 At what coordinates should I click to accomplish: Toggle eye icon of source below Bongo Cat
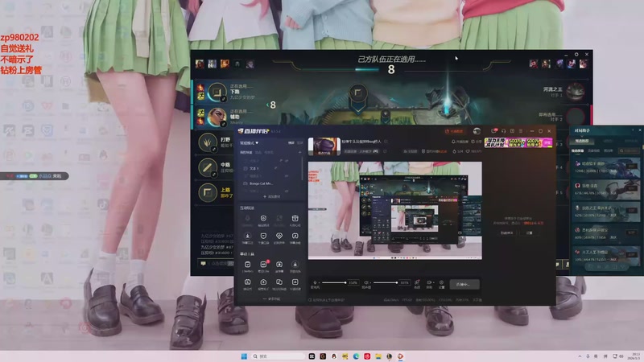[287, 191]
